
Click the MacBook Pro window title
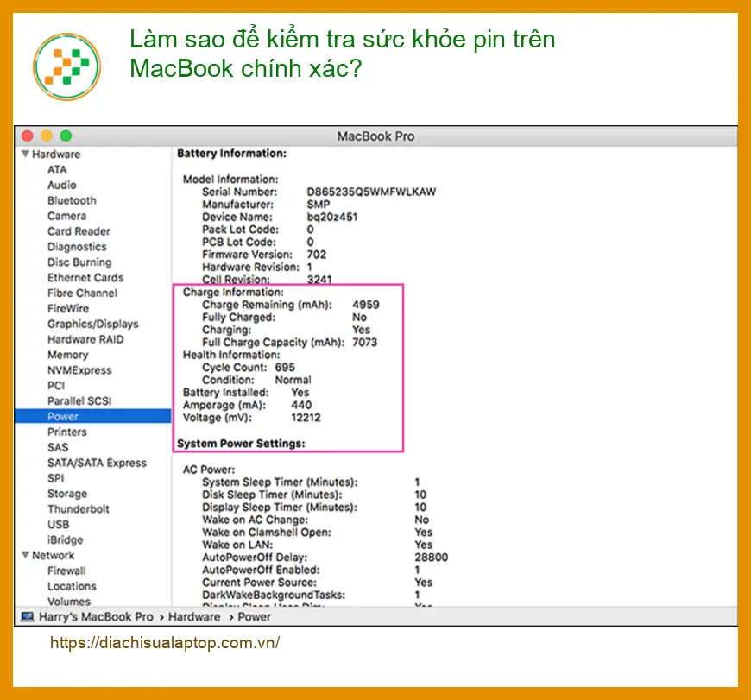[x=375, y=136]
